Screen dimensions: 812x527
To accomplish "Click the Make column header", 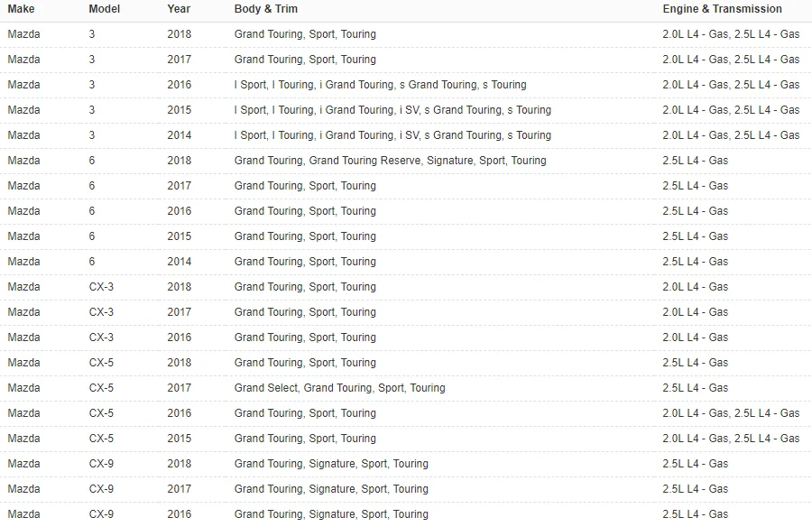I will click(x=22, y=9).
